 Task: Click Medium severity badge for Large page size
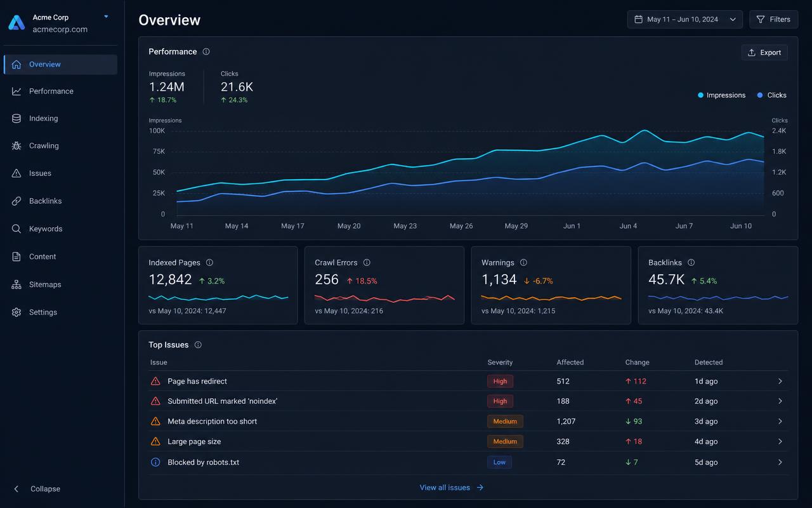pos(505,441)
